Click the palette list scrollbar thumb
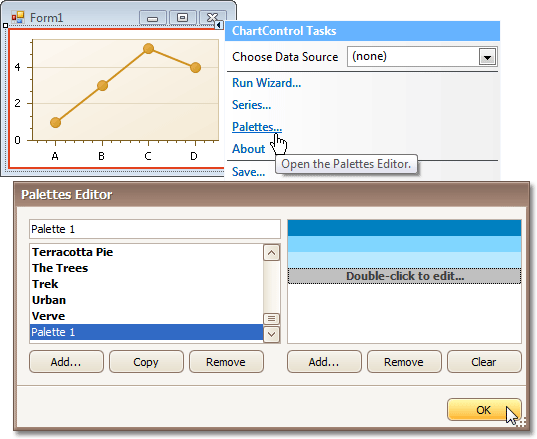Viewport: 537px width, 439px height. tap(272, 319)
